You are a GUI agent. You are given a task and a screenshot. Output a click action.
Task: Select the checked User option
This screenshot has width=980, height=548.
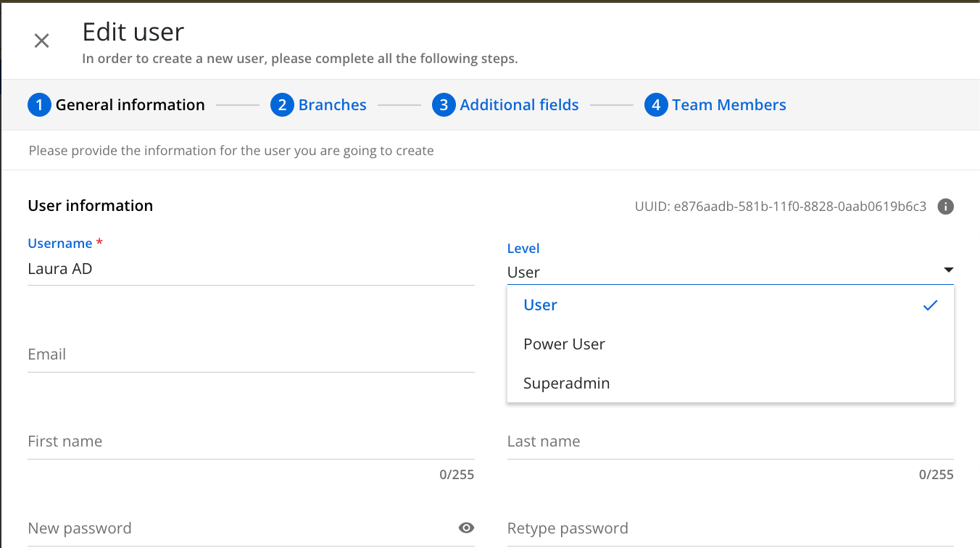click(540, 305)
